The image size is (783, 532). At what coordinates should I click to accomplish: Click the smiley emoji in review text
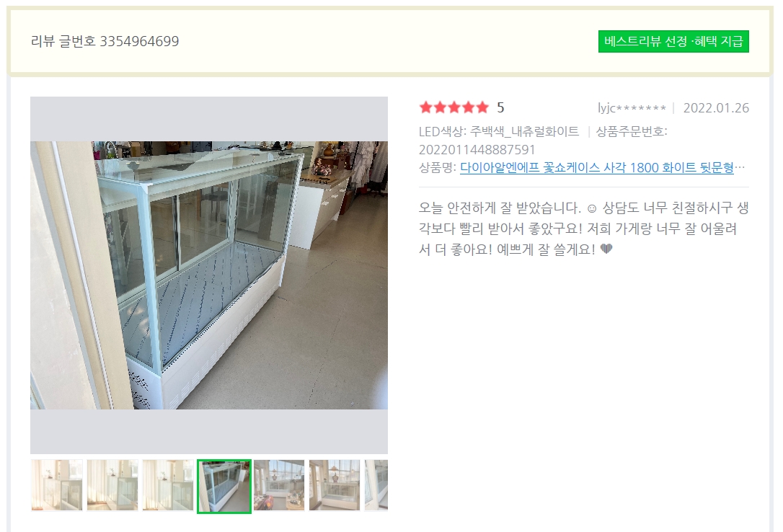coord(592,208)
